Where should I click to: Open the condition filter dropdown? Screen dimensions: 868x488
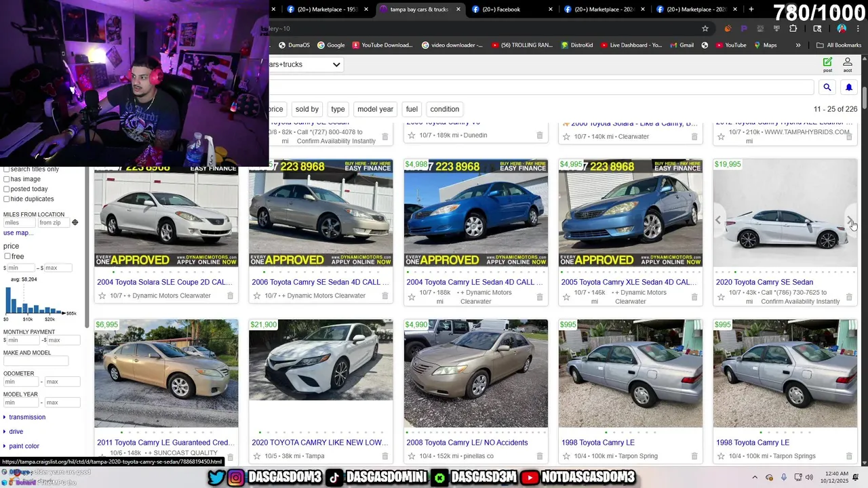[x=445, y=109]
